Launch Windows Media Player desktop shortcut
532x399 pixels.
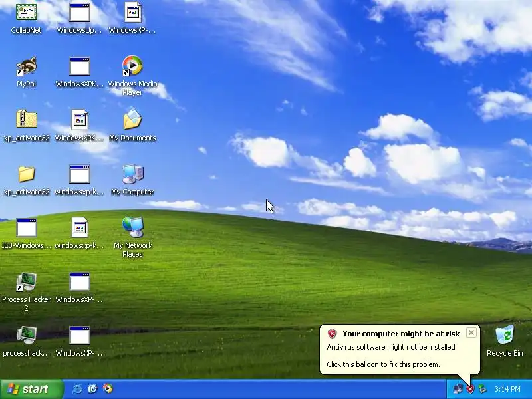pyautogui.click(x=132, y=65)
